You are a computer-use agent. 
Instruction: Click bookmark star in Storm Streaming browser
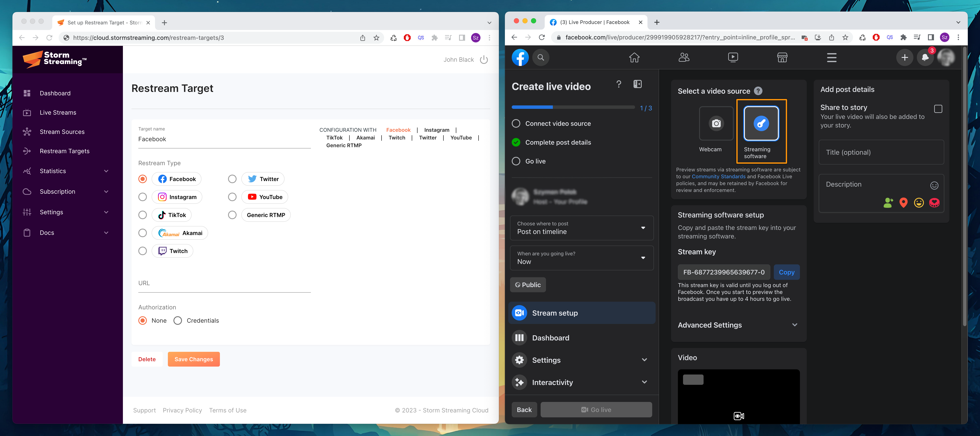pyautogui.click(x=376, y=38)
